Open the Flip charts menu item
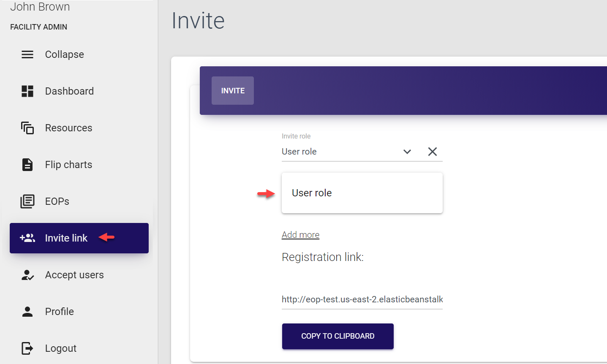Viewport: 607px width, 364px height. point(68,165)
